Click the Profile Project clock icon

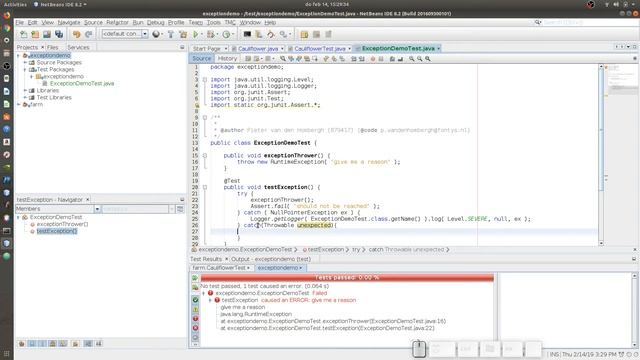pyautogui.click(x=227, y=34)
